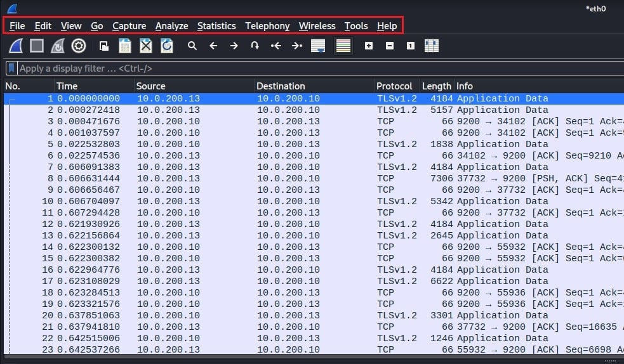Sort packets by Time column header
The height and width of the screenshot is (364, 624).
[x=94, y=86]
